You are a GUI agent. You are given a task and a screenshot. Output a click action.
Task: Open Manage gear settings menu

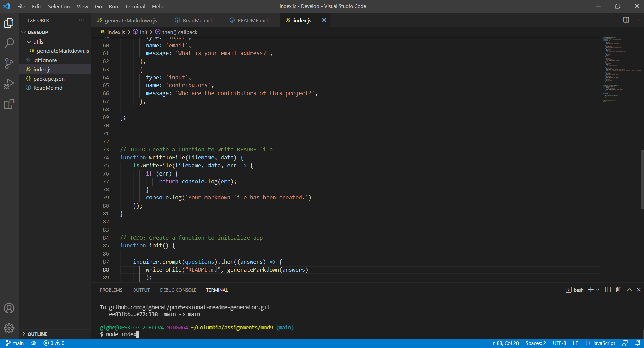(x=9, y=328)
